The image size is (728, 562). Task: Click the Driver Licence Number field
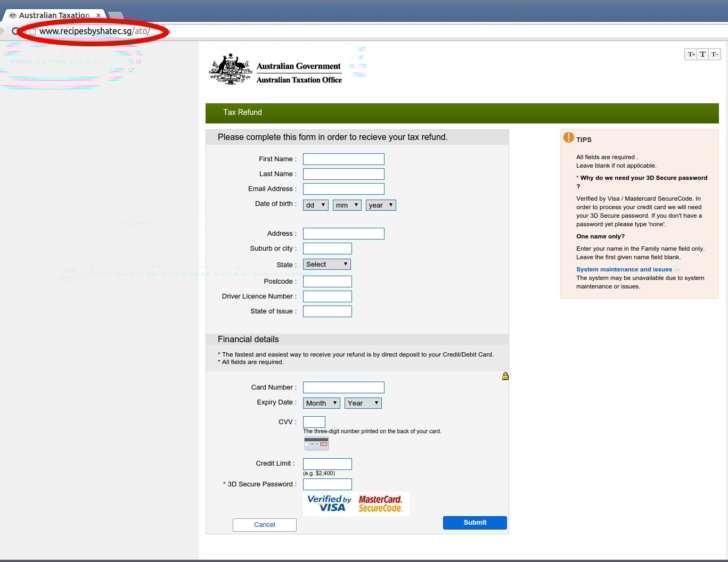point(328,296)
